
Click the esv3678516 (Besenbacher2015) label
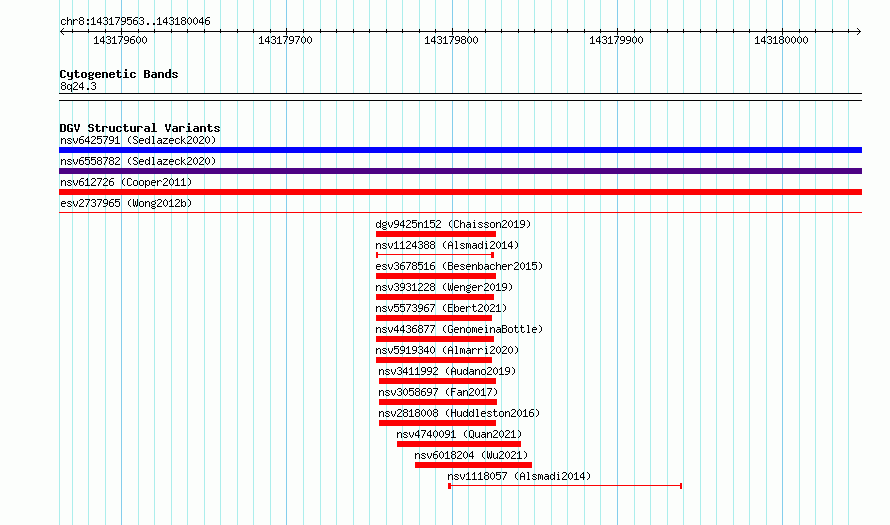tap(459, 266)
